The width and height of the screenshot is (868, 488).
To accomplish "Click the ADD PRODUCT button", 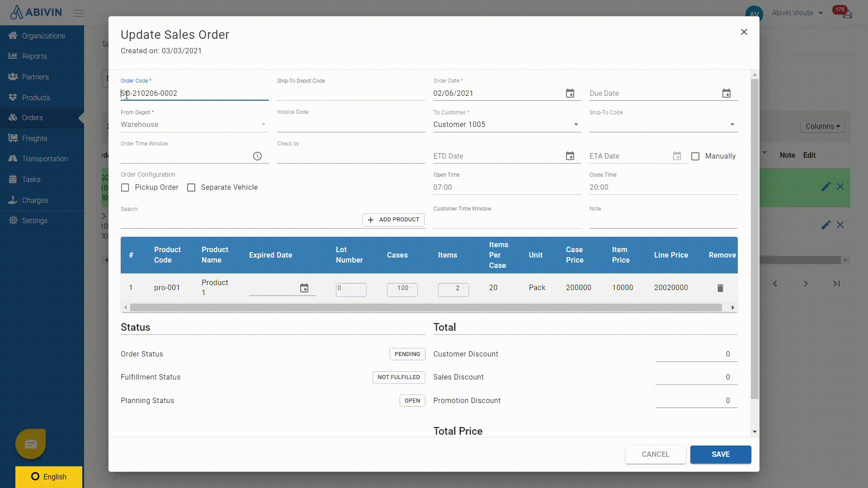I will (x=393, y=220).
